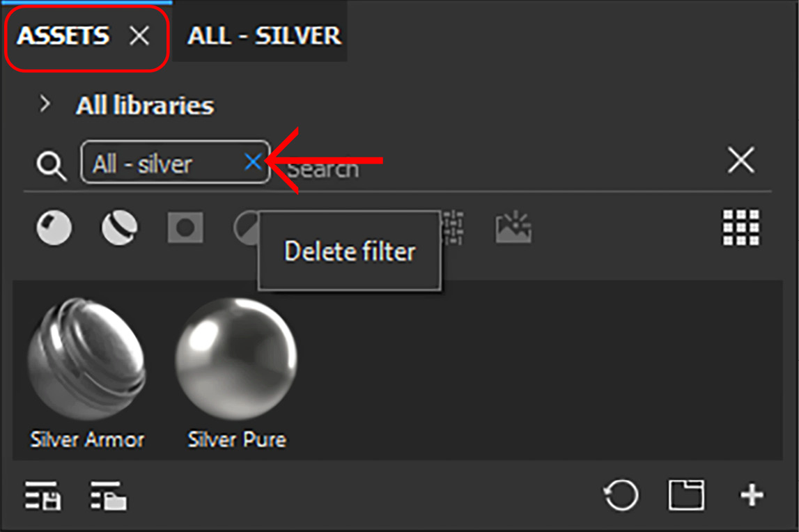Toggle the procedural filters icon

[453, 227]
